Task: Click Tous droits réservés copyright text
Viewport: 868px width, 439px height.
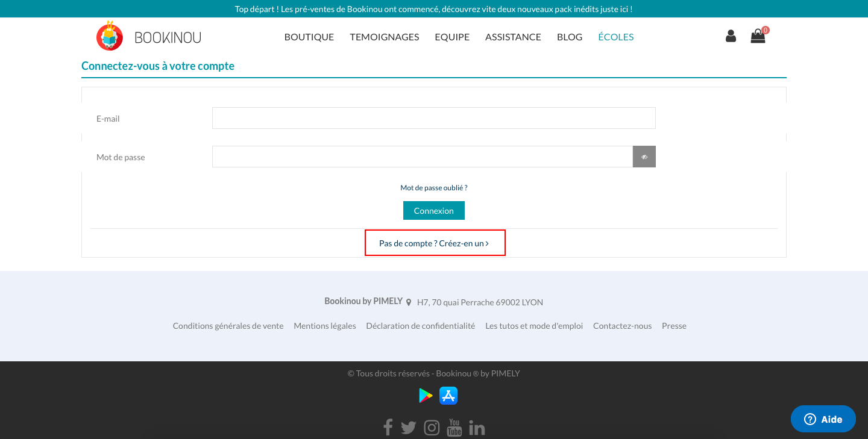Action: pos(434,373)
